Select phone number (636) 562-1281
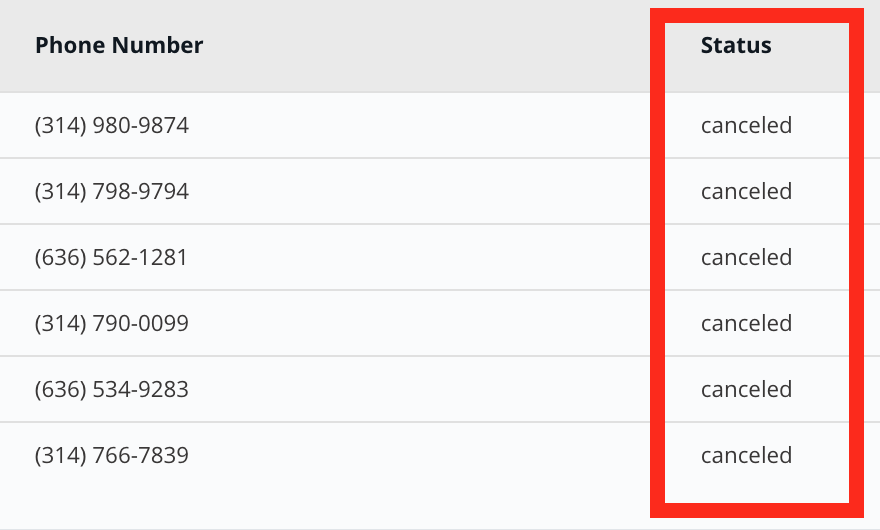880x530 pixels. [x=111, y=257]
